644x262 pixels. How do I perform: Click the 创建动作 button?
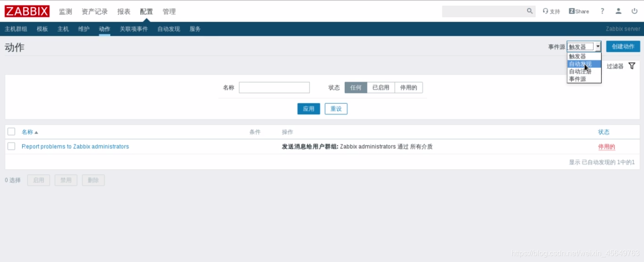click(x=623, y=46)
